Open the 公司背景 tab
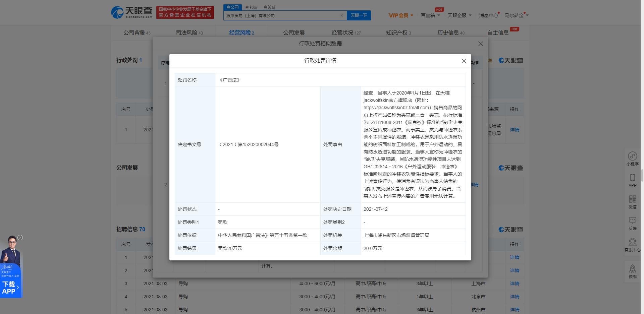644x314 pixels. (137, 33)
